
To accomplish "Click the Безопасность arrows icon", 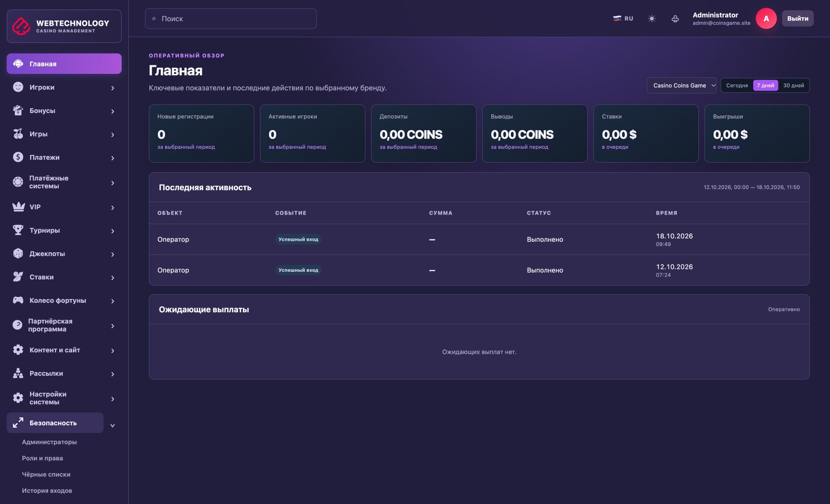I will point(18,423).
